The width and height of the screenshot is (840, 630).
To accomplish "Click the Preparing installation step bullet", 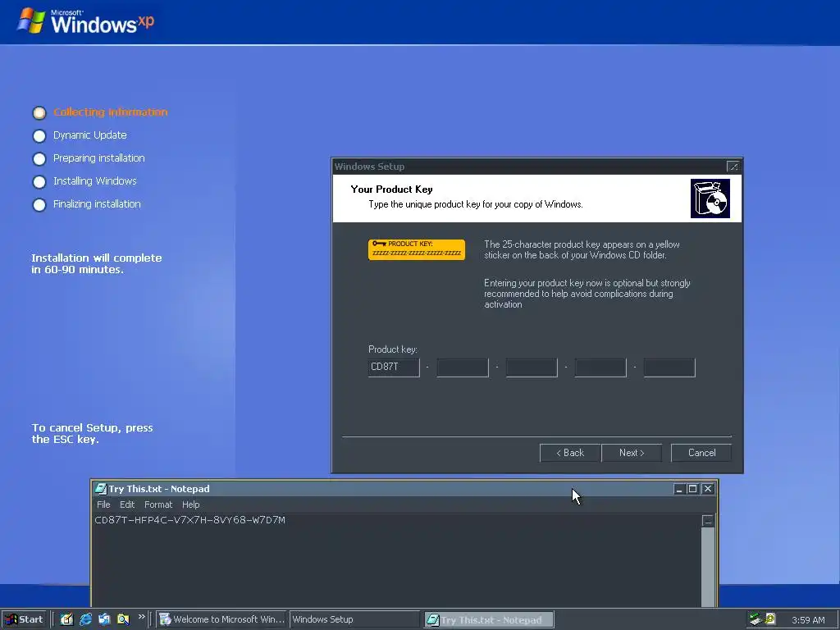I will point(39,159).
